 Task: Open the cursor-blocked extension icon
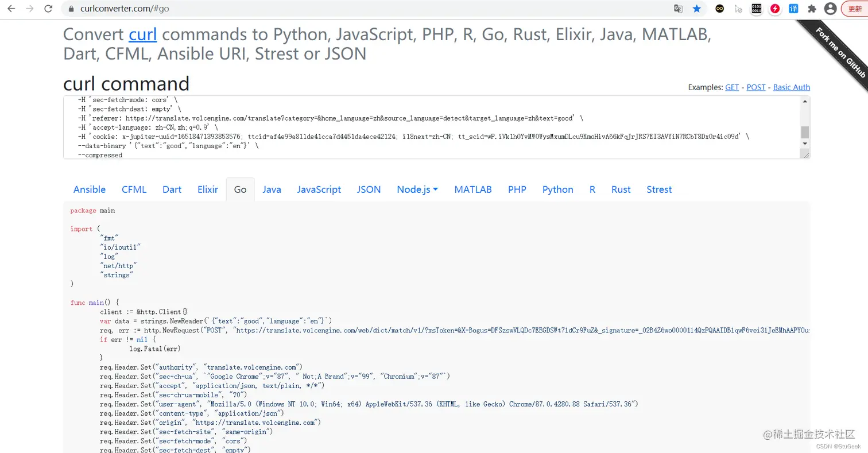(738, 9)
